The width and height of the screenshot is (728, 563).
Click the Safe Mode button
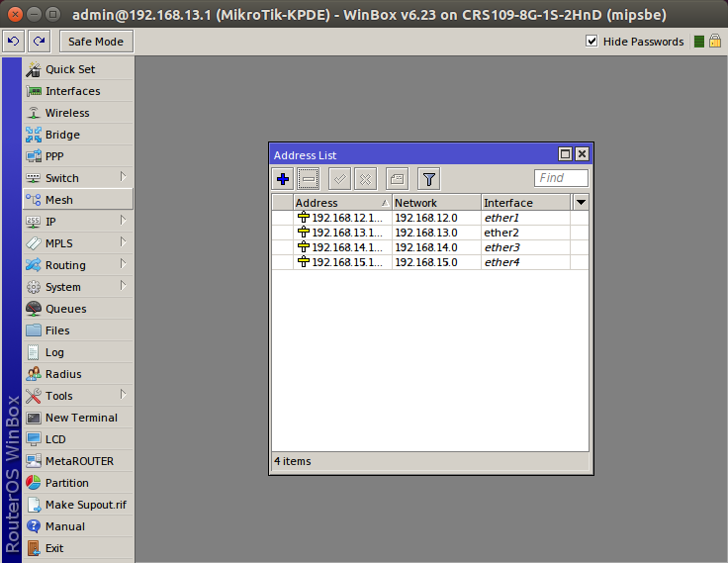96,42
